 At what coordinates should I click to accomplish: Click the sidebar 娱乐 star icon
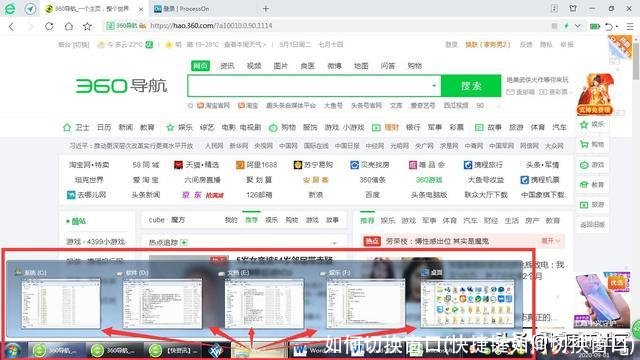584,124
